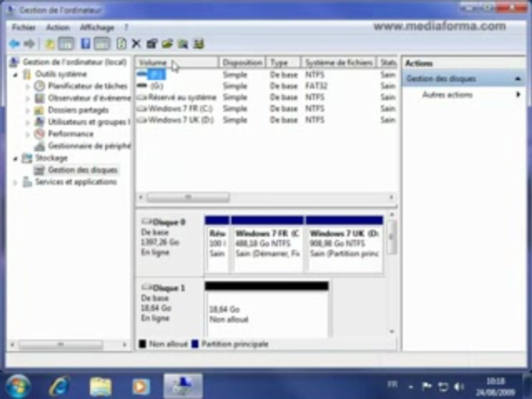Select the Planificateur de tâches clock icon
Image resolution: width=532 pixels, height=399 pixels.
(39, 86)
